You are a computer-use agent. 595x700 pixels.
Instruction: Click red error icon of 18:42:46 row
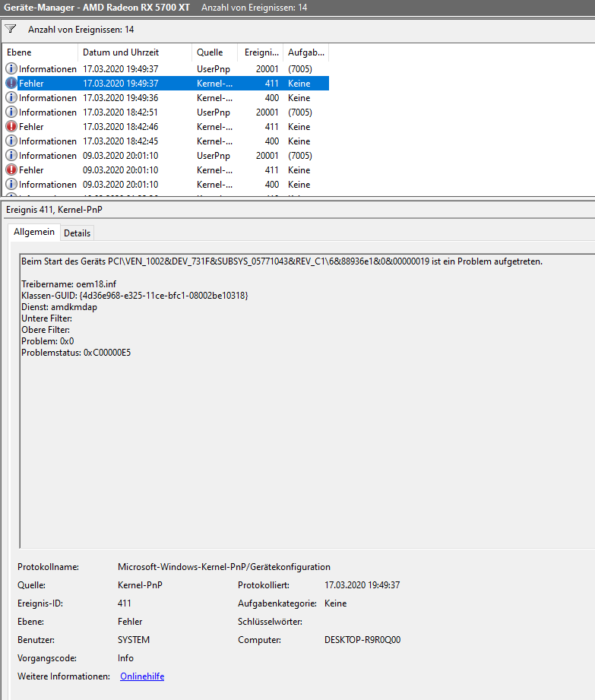(11, 126)
